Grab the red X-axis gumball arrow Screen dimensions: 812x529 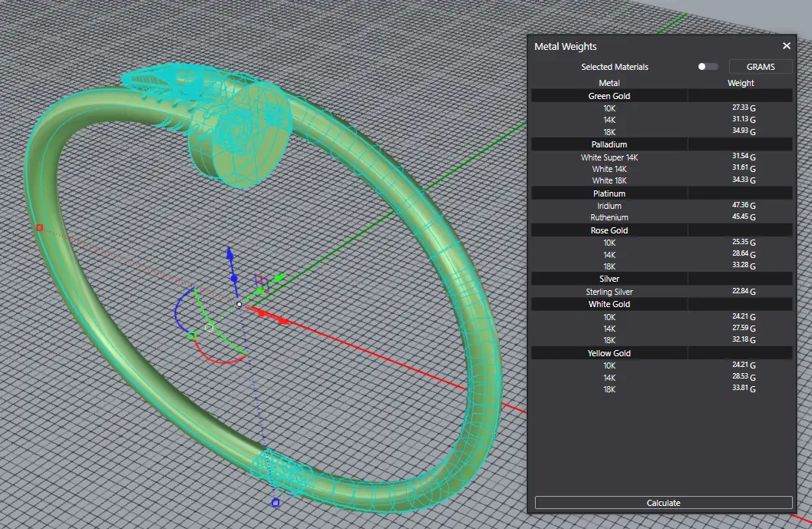point(283,322)
